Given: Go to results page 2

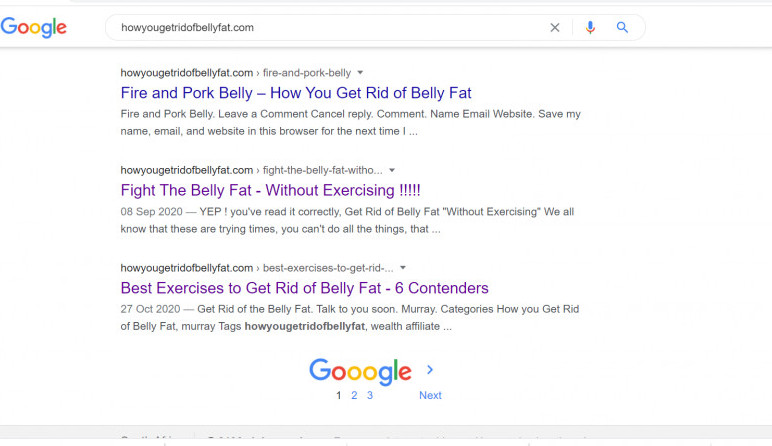Looking at the screenshot, I should (354, 396).
